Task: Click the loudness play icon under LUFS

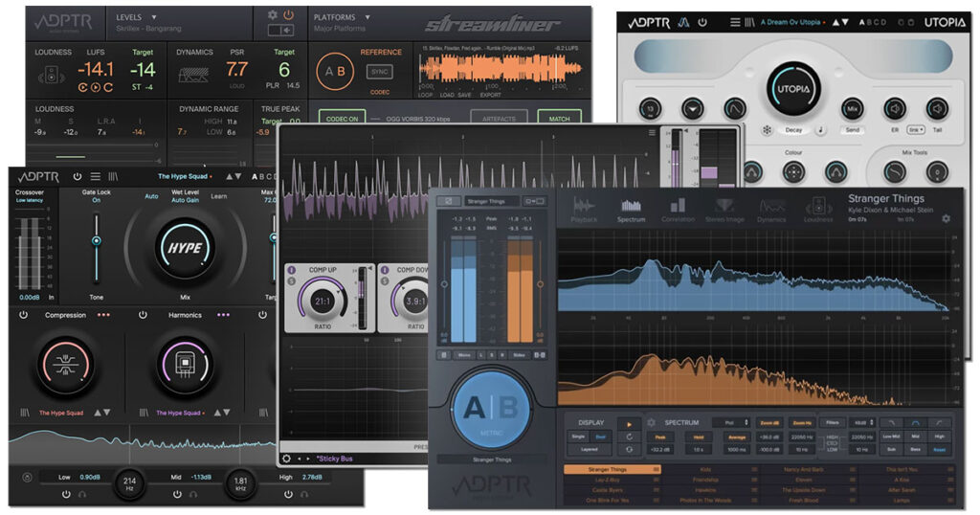Action: [x=95, y=88]
